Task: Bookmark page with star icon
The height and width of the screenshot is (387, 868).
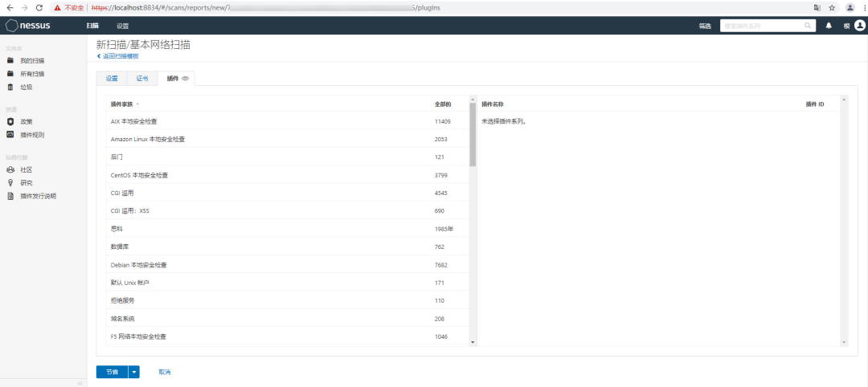Action: tap(832, 8)
